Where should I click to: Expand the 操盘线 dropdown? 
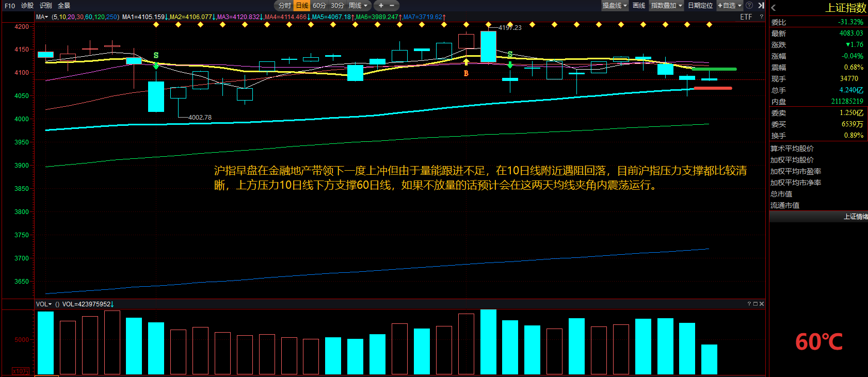click(x=615, y=6)
